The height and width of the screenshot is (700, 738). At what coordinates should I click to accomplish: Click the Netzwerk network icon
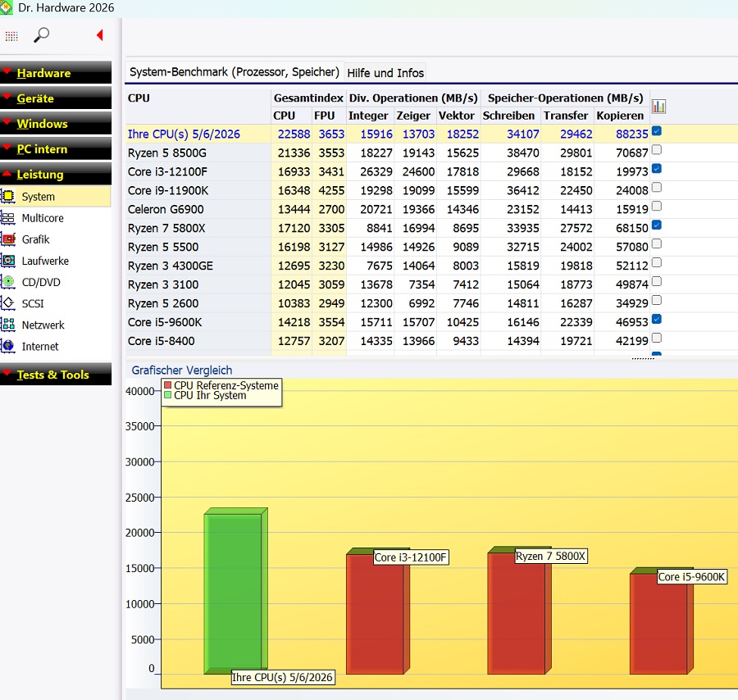8,325
